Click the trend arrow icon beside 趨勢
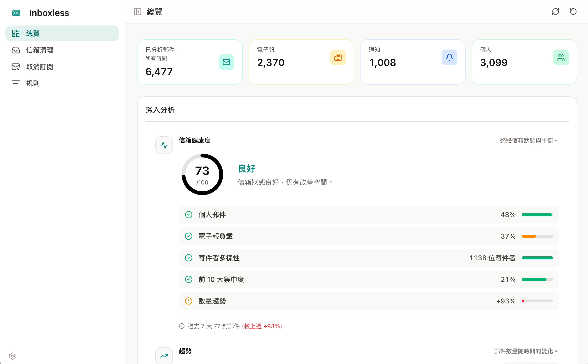The width and height of the screenshot is (588, 364). point(164,355)
